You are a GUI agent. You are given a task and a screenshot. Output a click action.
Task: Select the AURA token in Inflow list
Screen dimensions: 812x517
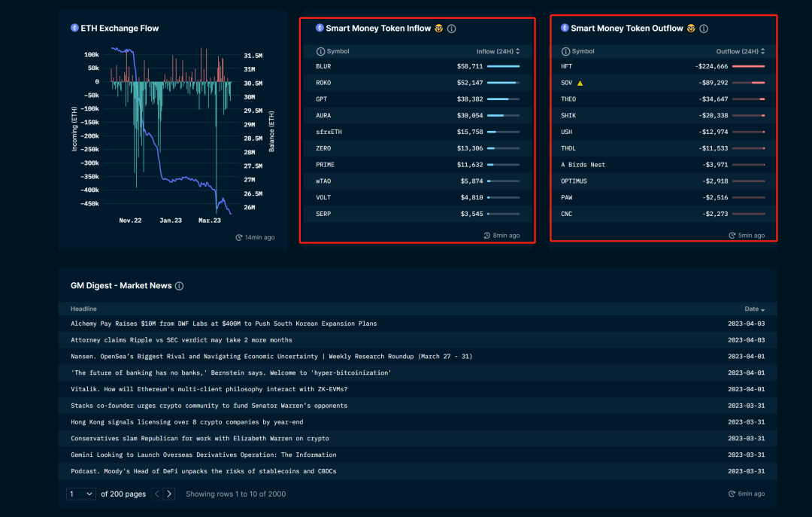[323, 116]
